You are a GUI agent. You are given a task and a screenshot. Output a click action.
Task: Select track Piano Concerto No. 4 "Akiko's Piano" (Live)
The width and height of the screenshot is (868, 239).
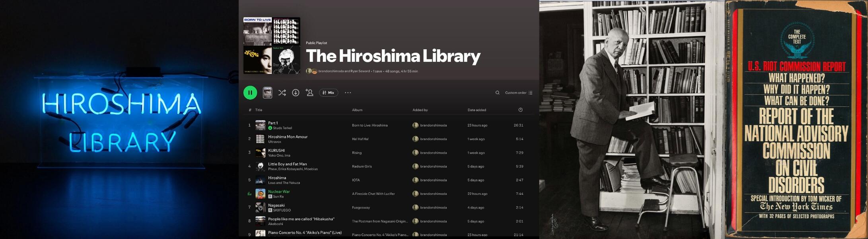coord(305,233)
